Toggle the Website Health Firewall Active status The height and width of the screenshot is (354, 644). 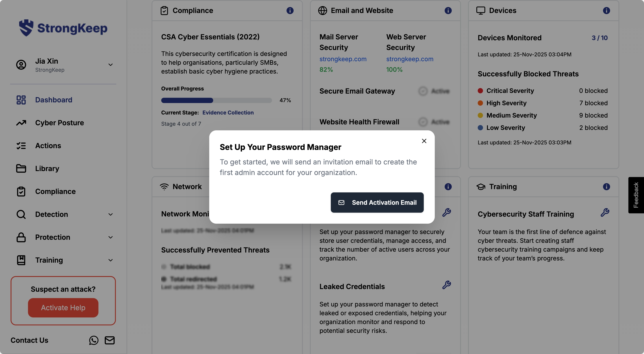[x=434, y=122]
